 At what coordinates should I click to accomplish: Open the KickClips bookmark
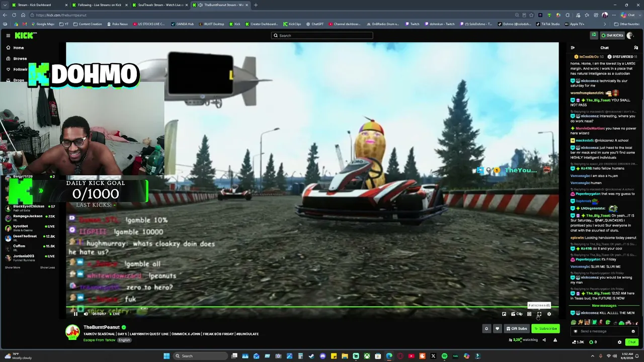point(292,24)
